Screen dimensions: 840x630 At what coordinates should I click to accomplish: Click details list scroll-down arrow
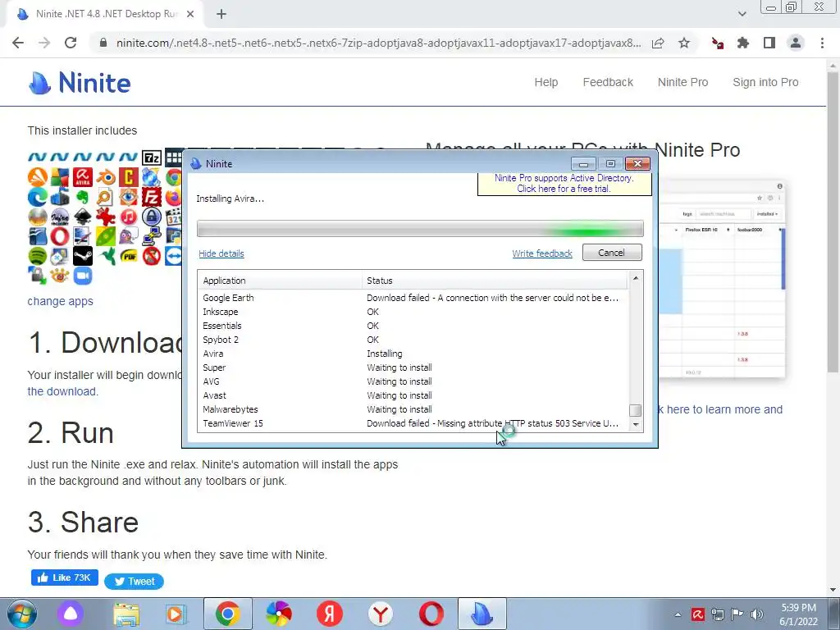click(x=636, y=424)
